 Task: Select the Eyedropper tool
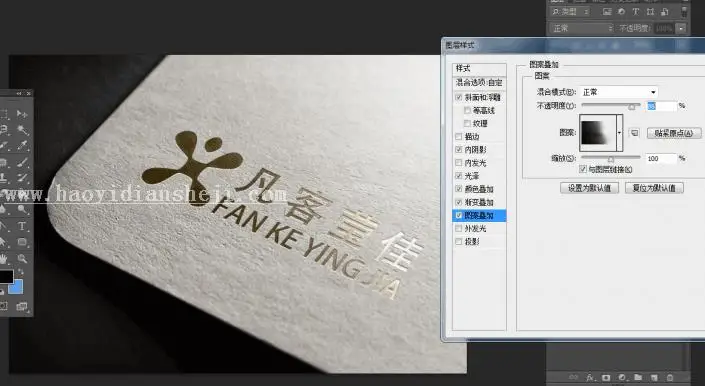tap(22, 146)
